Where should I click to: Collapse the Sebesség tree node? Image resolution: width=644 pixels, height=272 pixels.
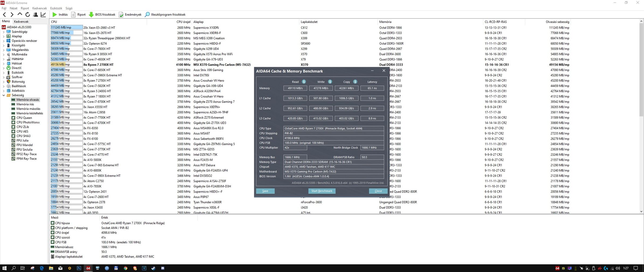(x=4, y=95)
